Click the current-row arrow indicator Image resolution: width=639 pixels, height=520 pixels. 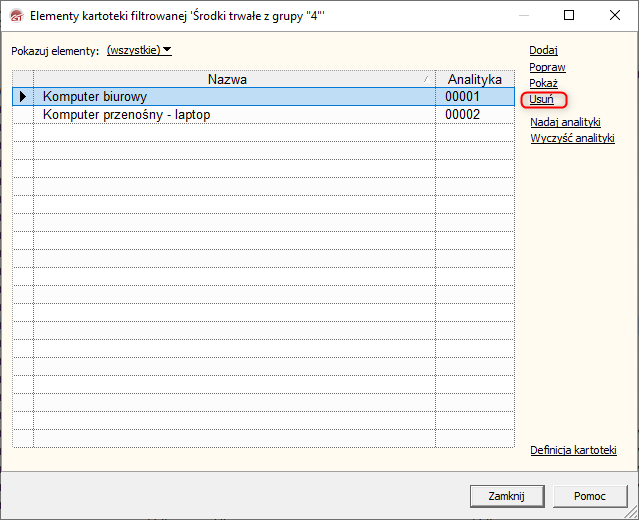point(23,97)
